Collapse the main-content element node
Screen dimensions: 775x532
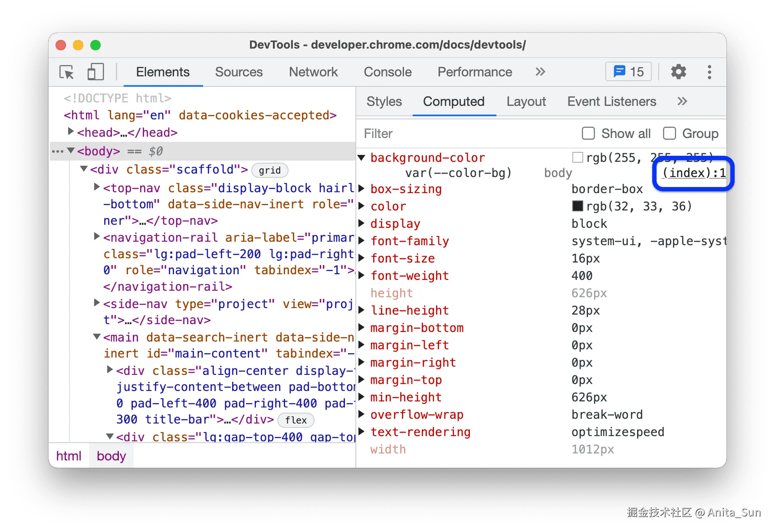coord(97,337)
